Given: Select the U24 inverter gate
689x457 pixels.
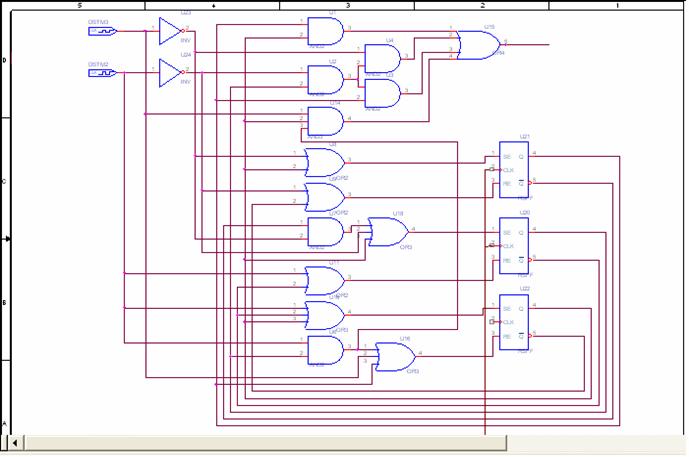Looking at the screenshot, I should [170, 73].
